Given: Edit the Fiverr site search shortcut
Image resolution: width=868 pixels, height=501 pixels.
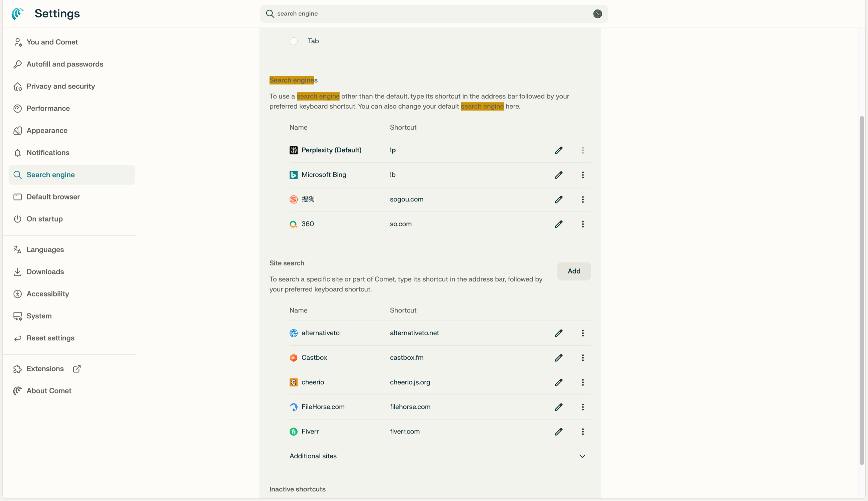Looking at the screenshot, I should 558,431.
